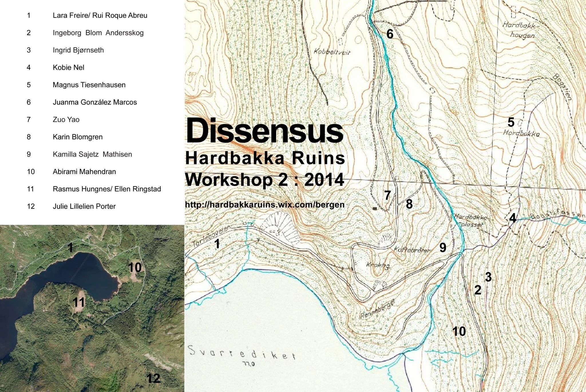Image resolution: width=586 pixels, height=392 pixels.
Task: Select the name 'Kobie Nel'
Action: 68,67
